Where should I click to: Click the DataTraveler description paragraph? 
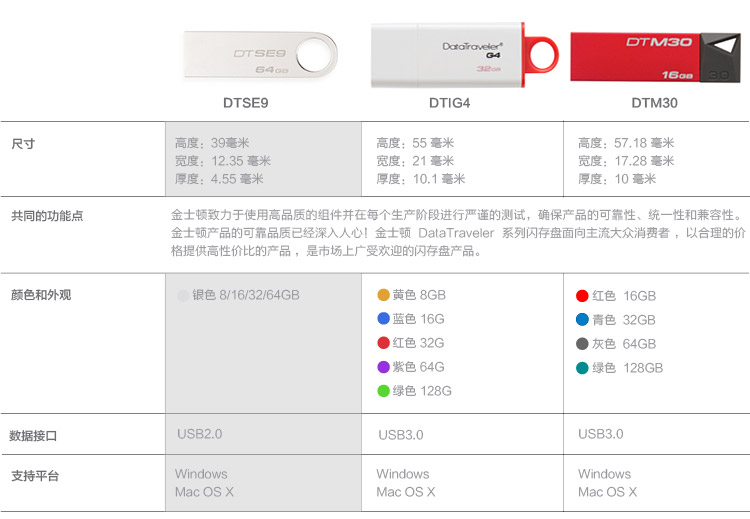pos(458,233)
